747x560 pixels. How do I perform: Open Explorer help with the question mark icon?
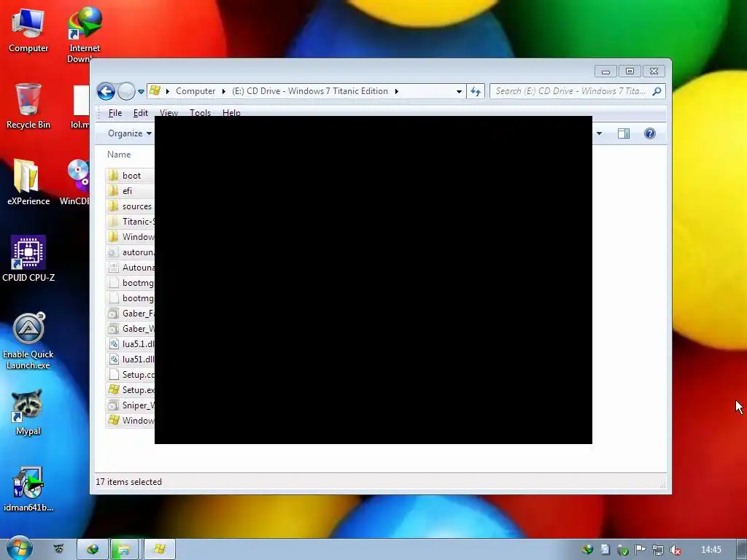[650, 133]
